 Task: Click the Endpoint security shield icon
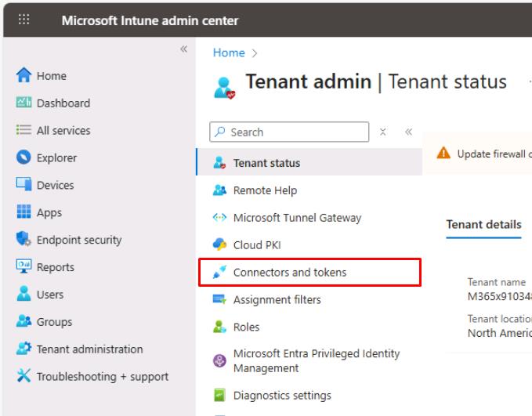pos(24,241)
